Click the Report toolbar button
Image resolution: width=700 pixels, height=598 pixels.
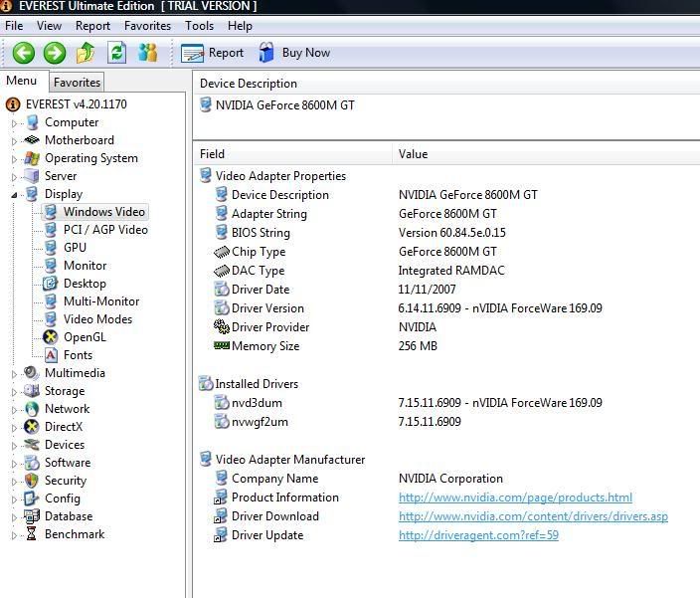pyautogui.click(x=213, y=53)
